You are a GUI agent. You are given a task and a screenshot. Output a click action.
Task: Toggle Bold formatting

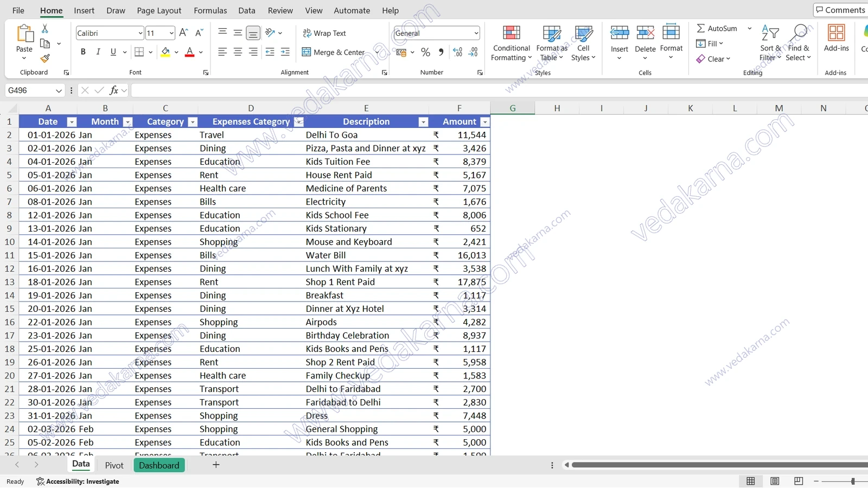pyautogui.click(x=83, y=52)
